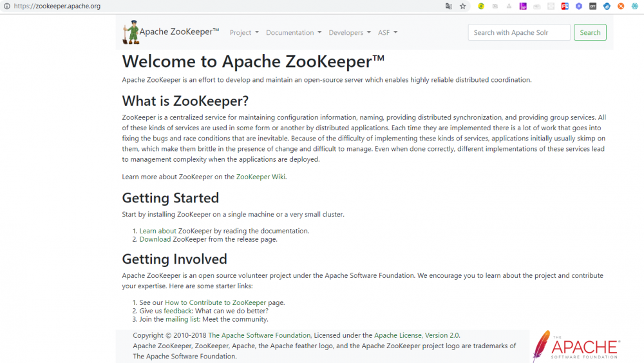Bookmark this page with the star icon
This screenshot has height=363, width=644.
462,6
